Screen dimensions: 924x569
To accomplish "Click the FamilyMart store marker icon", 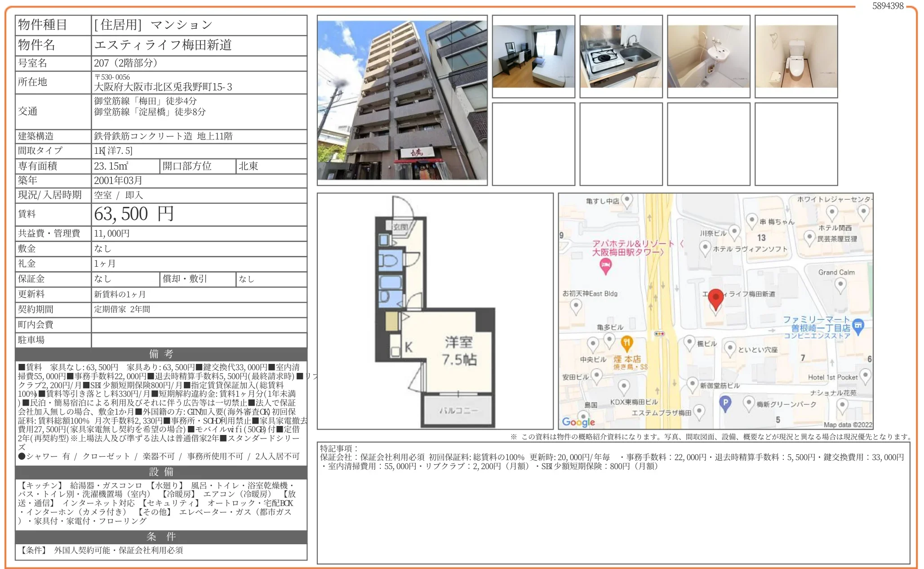I will pyautogui.click(x=858, y=327).
